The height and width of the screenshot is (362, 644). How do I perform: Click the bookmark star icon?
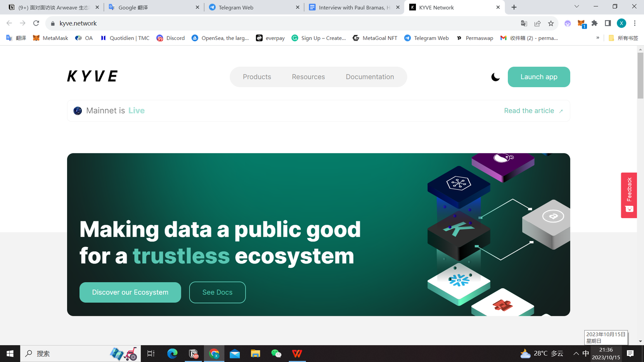click(x=551, y=23)
